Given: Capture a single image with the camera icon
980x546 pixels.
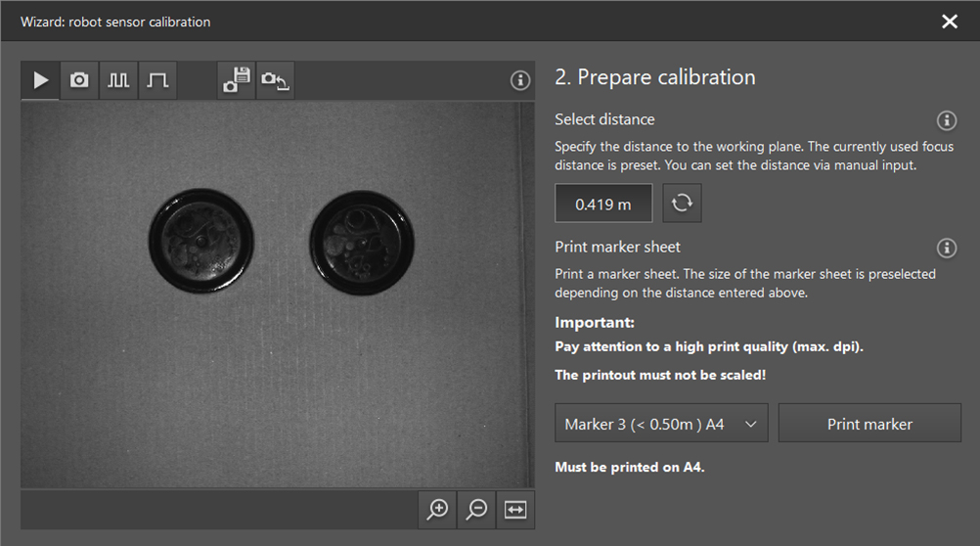Looking at the screenshot, I should click(79, 80).
